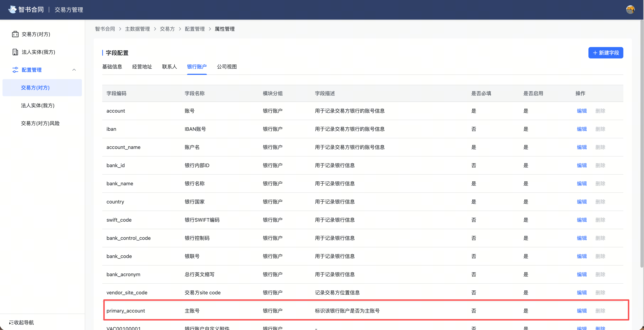Viewport: 644px width, 330px height.
Task: Edit the country field row
Action: [582, 202]
